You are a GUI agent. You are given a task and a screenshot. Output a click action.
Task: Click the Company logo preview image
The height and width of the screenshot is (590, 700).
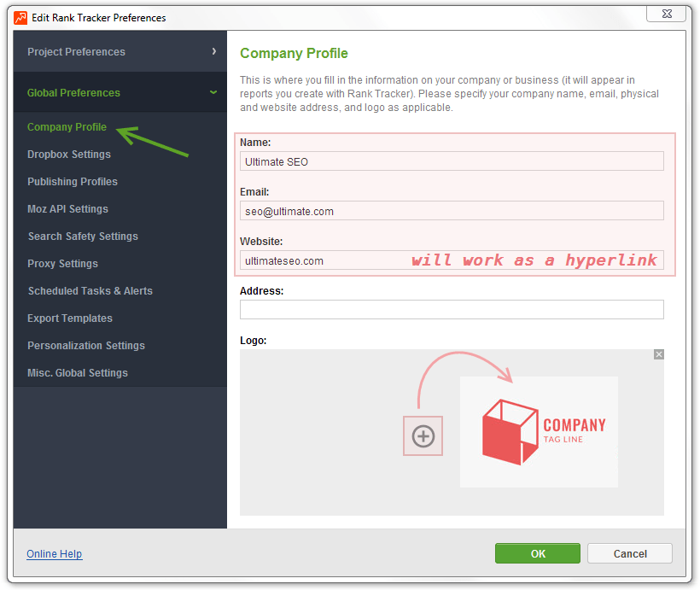(x=539, y=431)
